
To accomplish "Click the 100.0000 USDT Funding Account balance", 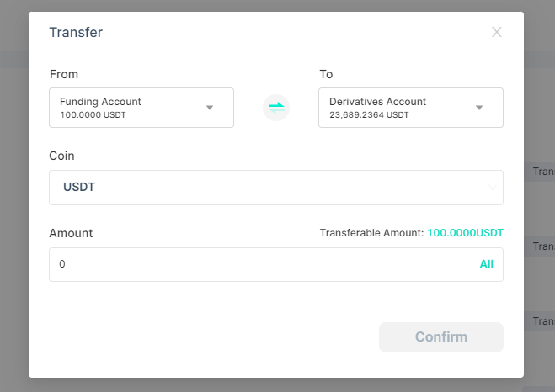I will tap(93, 115).
